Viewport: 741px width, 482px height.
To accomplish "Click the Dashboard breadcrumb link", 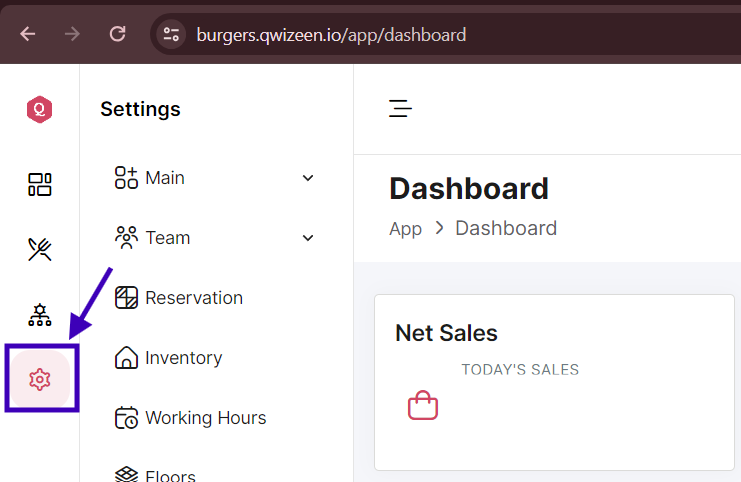I will [x=506, y=228].
